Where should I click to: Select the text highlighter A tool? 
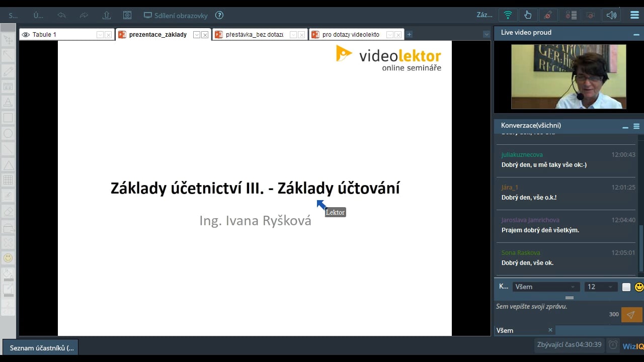8,103
